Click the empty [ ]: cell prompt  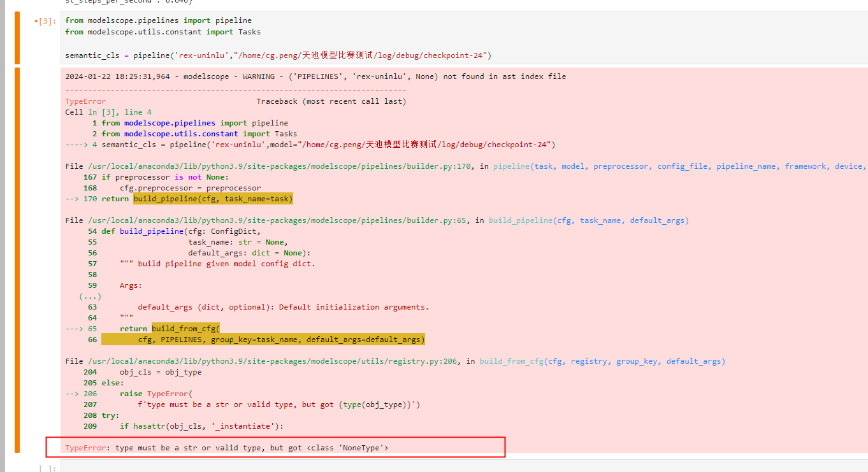(x=47, y=469)
